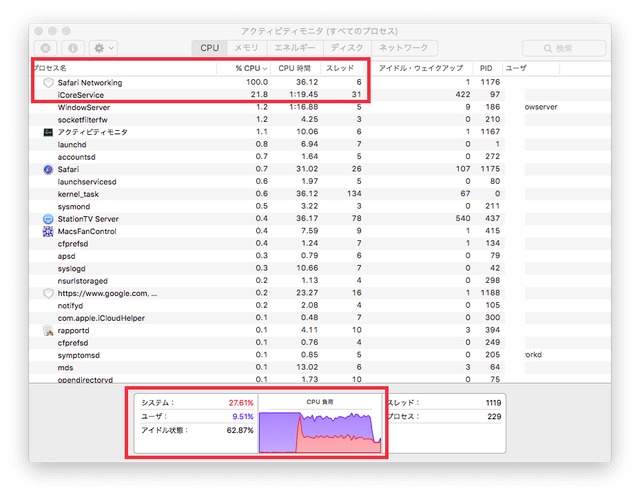Click the StationTV Server icon
Screen dimensions: 640x497
pyautogui.click(x=48, y=219)
